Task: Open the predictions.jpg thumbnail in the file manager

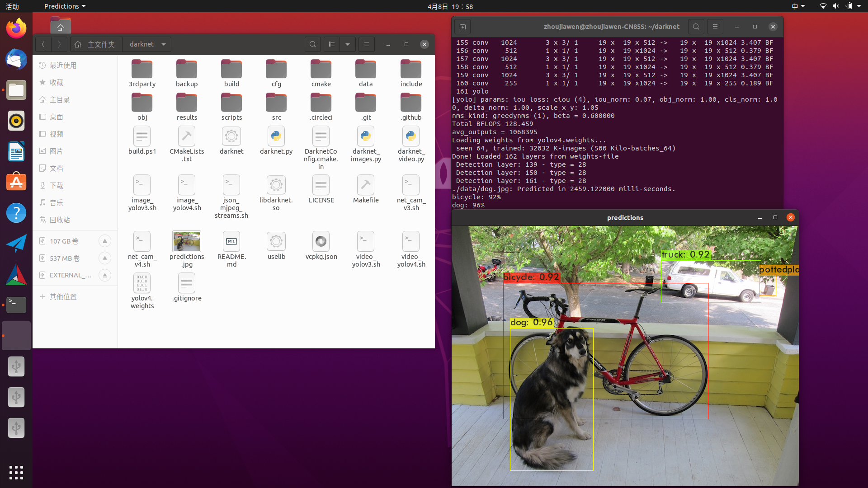Action: pyautogui.click(x=186, y=241)
